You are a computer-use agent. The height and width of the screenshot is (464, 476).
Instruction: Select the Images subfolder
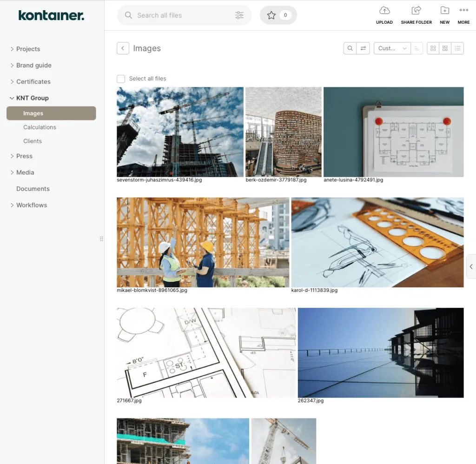point(51,113)
